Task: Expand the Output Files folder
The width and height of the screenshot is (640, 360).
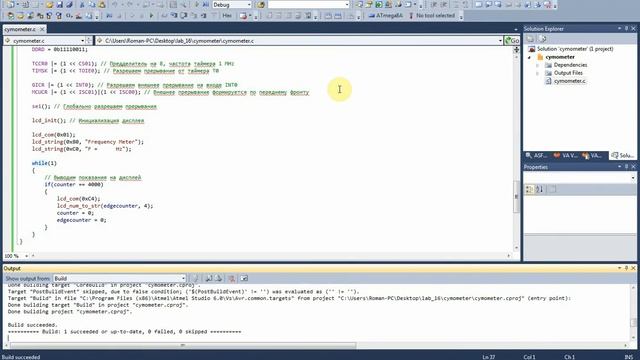Action: (538, 73)
